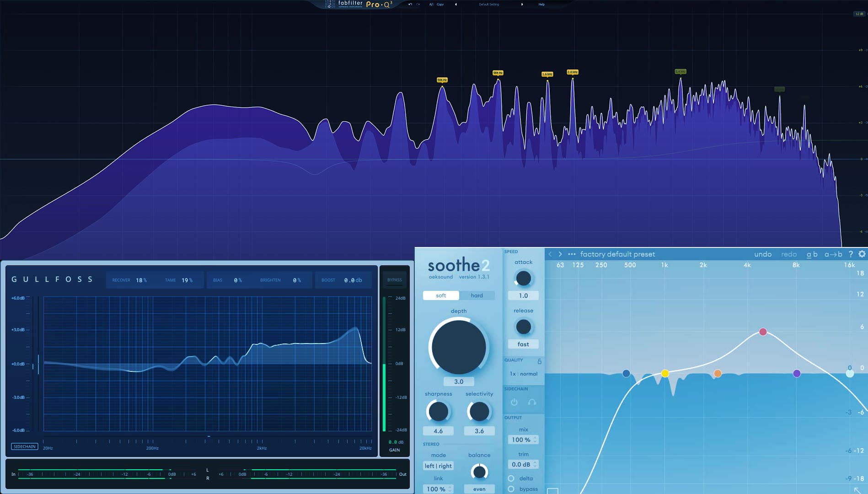Open the 1x normal quality selector
The height and width of the screenshot is (494, 868).
coord(523,374)
